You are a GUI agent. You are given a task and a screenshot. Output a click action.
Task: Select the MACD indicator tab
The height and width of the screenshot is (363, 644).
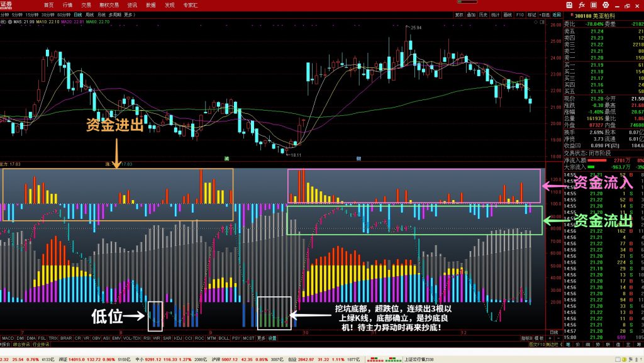click(8, 338)
